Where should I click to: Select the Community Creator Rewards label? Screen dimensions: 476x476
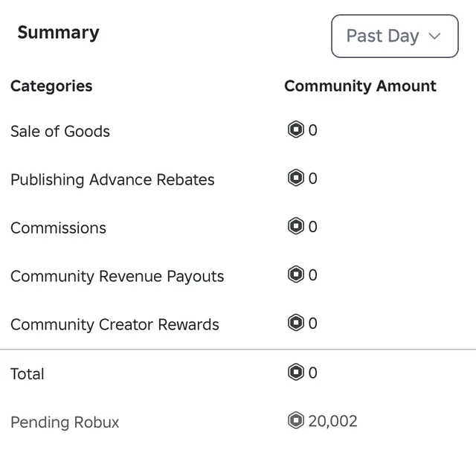tap(115, 324)
